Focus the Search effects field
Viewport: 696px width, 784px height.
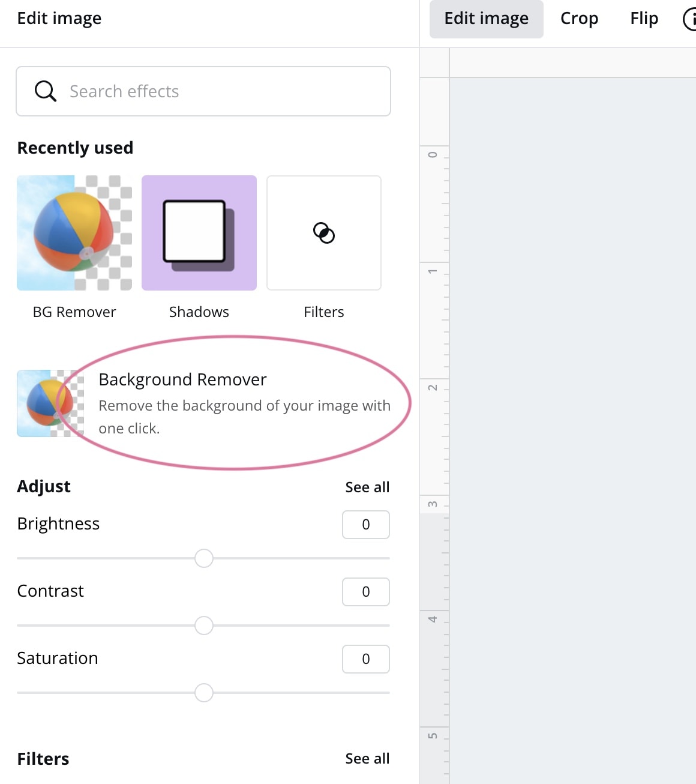(203, 91)
